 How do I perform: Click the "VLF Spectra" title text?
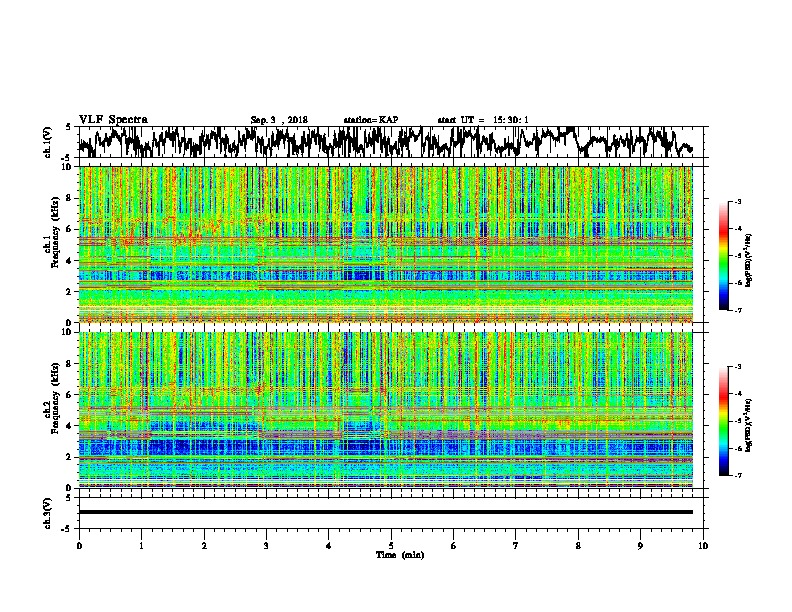click(x=113, y=120)
